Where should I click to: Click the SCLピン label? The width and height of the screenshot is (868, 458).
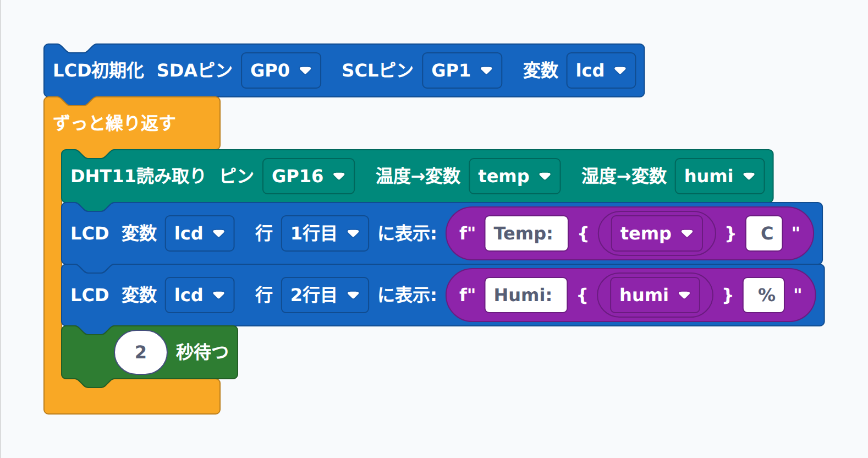click(377, 70)
